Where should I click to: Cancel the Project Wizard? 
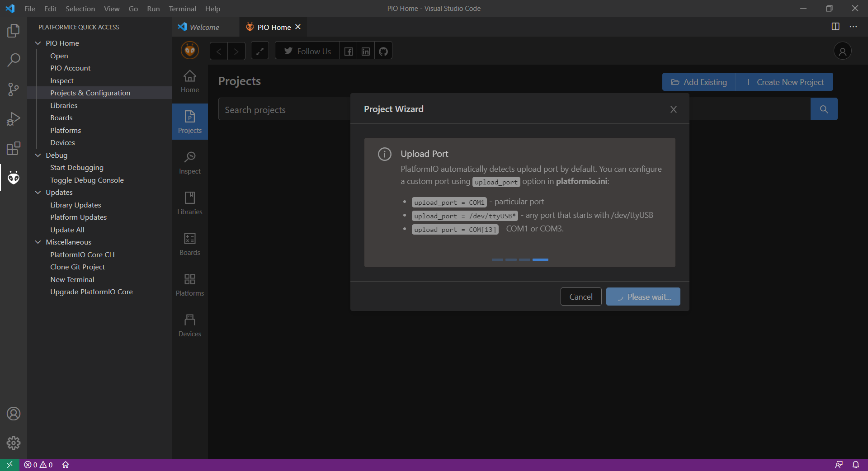click(580, 297)
